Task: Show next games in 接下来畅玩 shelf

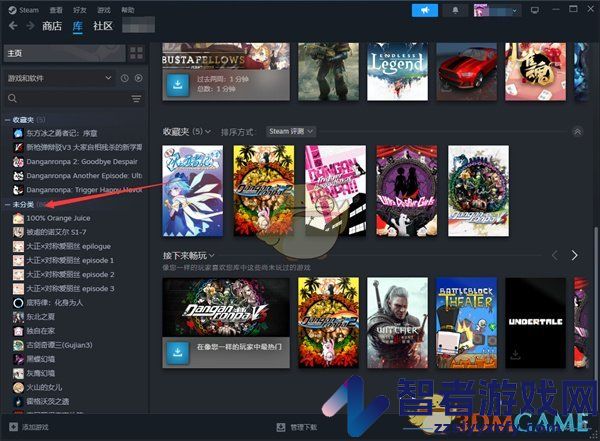Action: [574, 255]
